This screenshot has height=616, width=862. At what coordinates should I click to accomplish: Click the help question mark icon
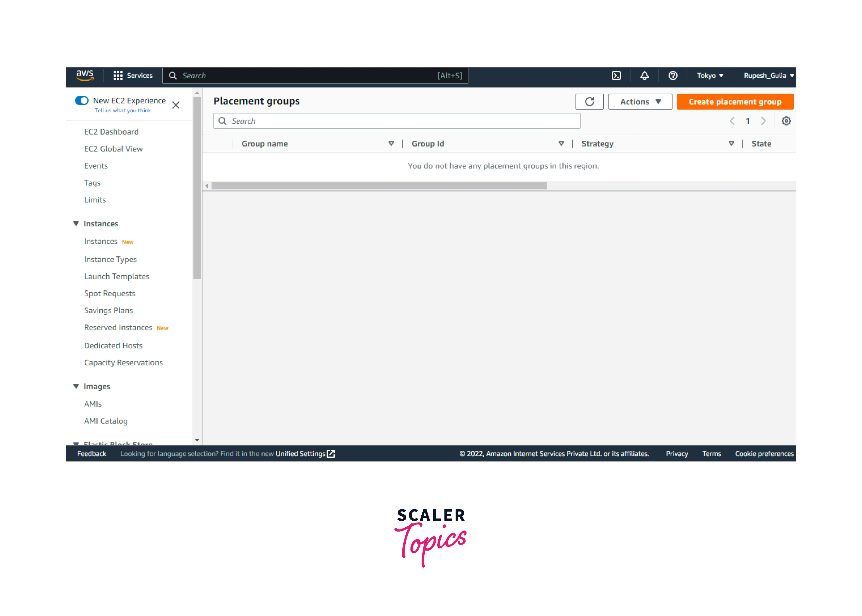click(673, 76)
